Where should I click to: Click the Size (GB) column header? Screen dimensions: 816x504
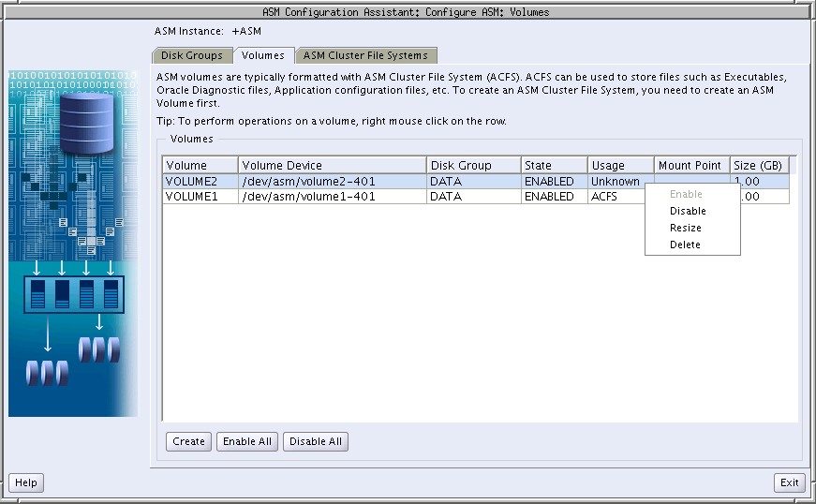(759, 166)
